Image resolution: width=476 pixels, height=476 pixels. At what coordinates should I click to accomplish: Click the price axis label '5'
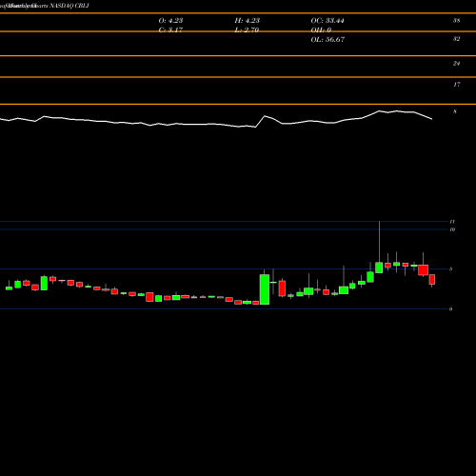451,269
